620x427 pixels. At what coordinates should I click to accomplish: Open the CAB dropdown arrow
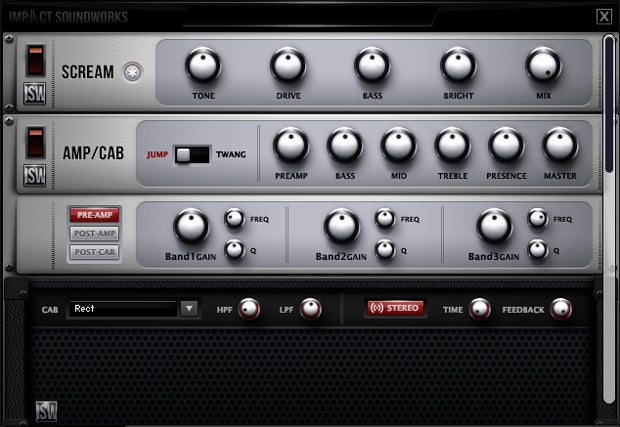tap(189, 308)
